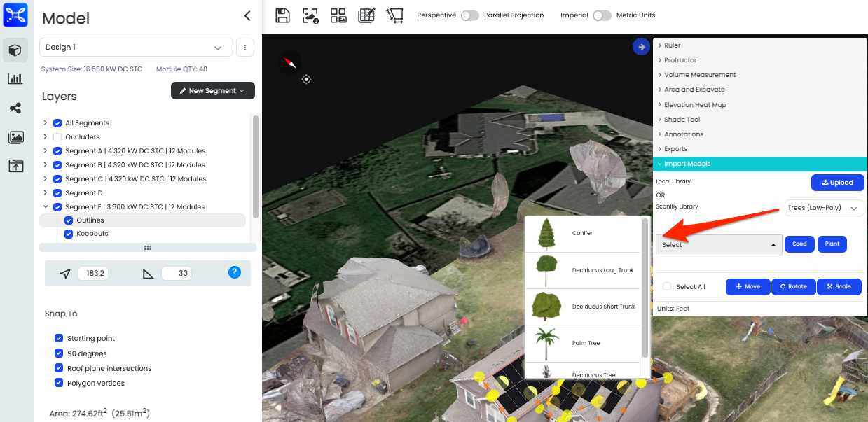Collapse Segment E layer chevron

[46, 207]
